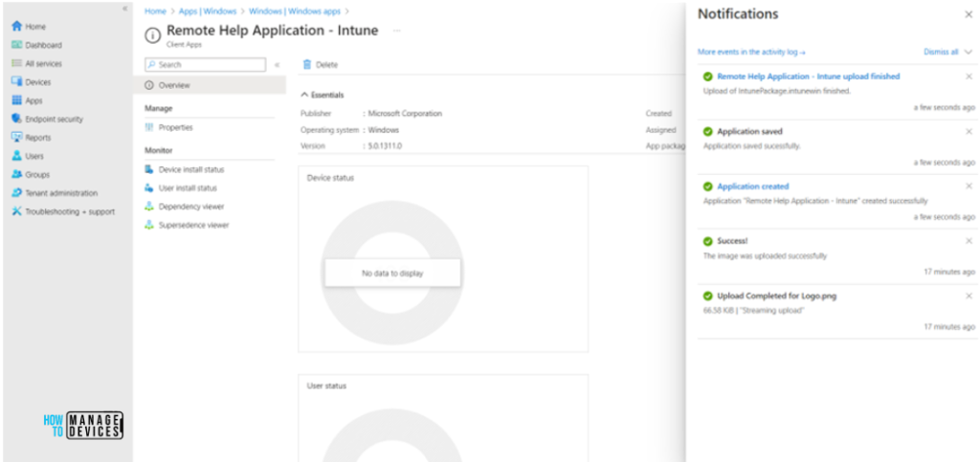Close the Notifications panel
This screenshot has width=980, height=462.
969,14
